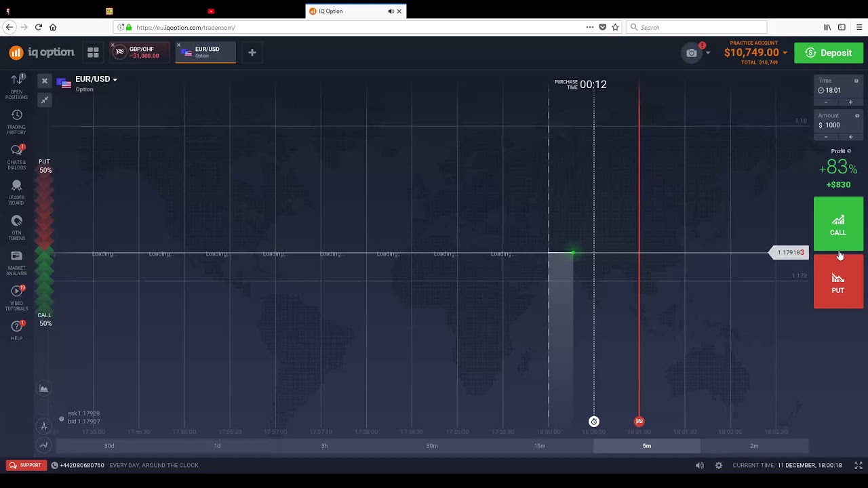Click the support phone number
868x488 pixels.
(81, 465)
